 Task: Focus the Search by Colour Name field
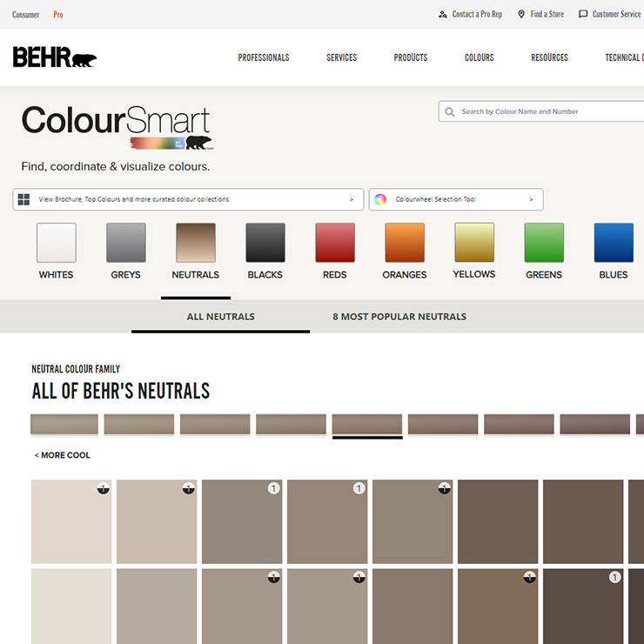541,111
